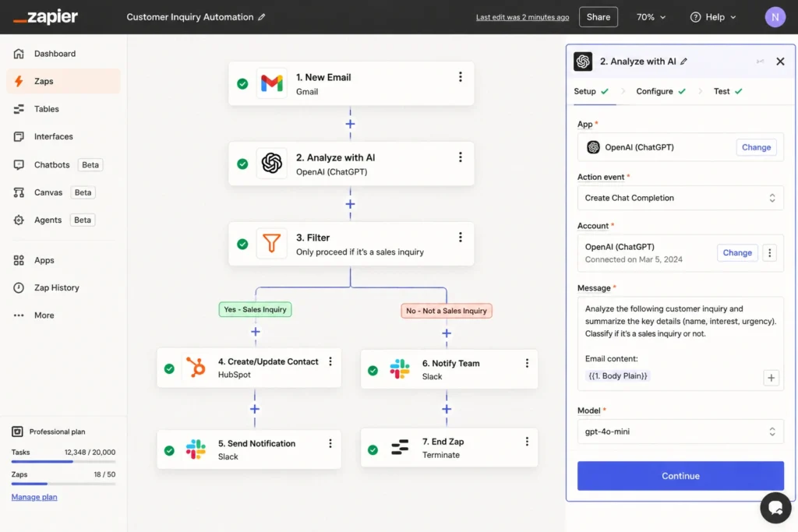Open Zap History
The width and height of the screenshot is (798, 532).
[x=63, y=287]
